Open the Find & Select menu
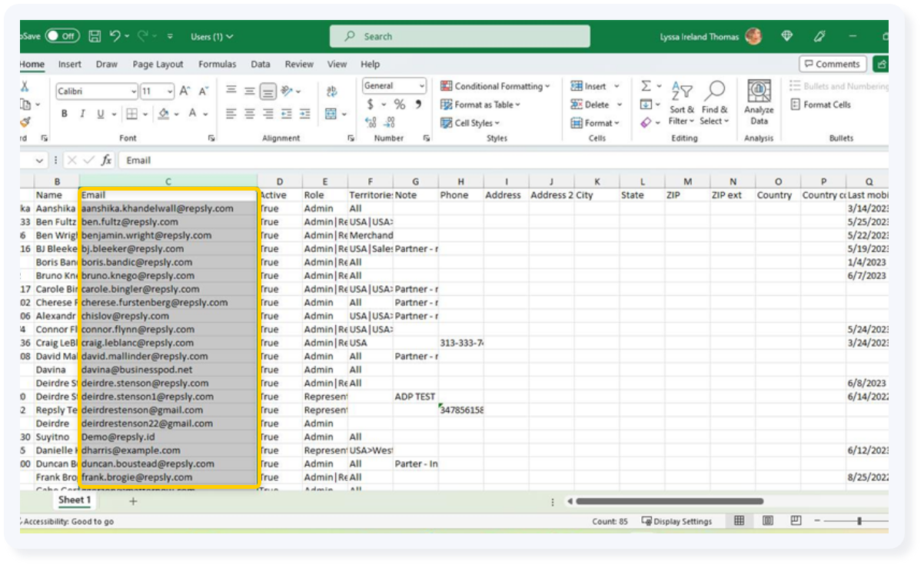 715,104
